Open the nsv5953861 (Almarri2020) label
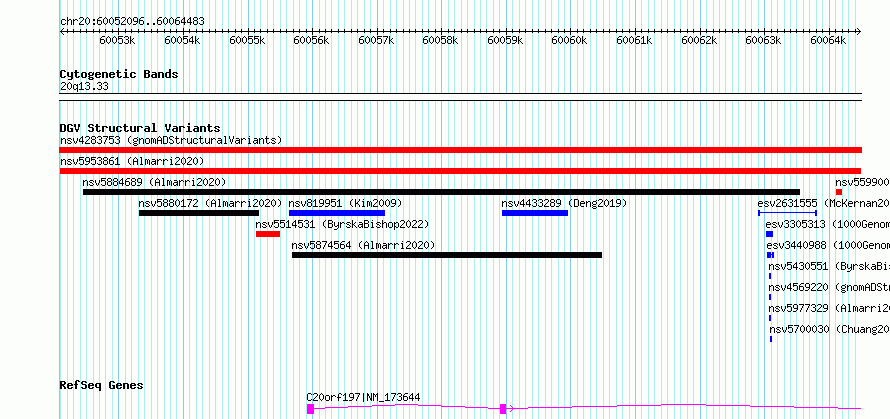 (x=132, y=161)
